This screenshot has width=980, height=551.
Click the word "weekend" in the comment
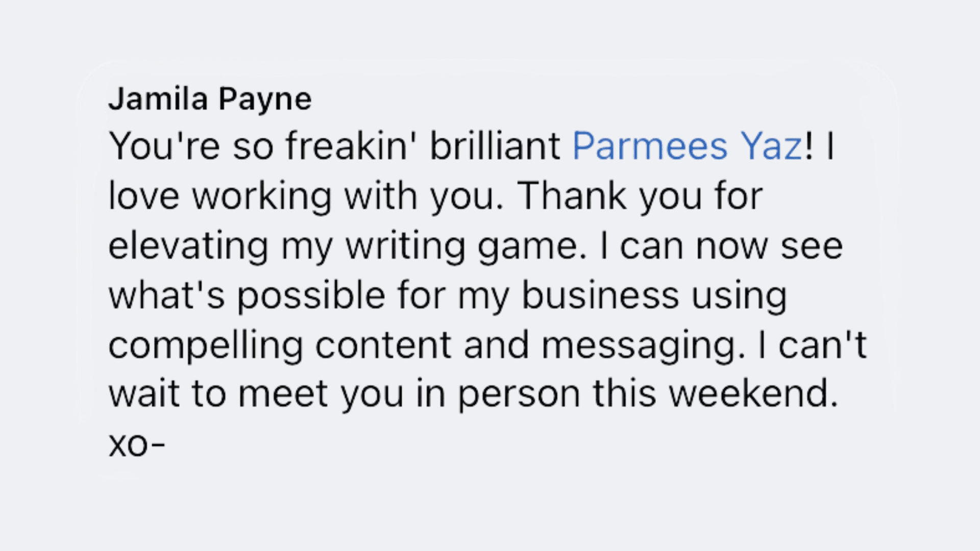point(753,394)
